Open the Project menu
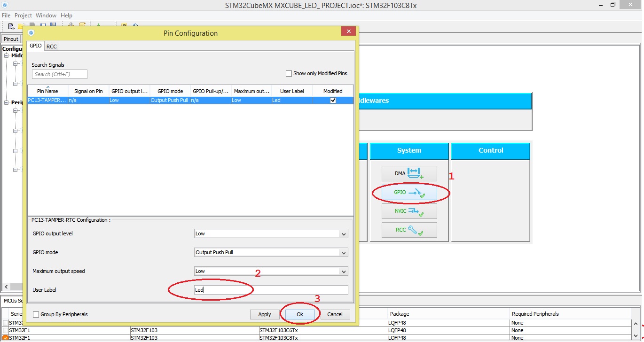The height and width of the screenshot is (342, 644). (x=23, y=16)
